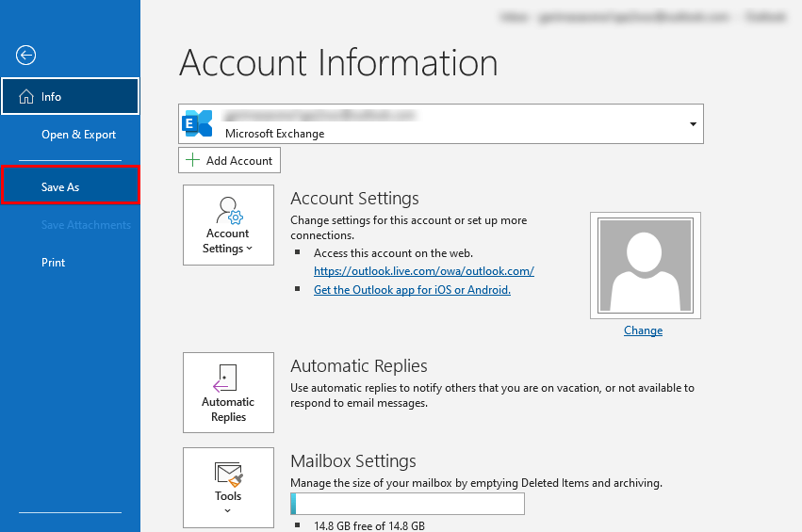Image resolution: width=802 pixels, height=532 pixels.
Task: Click the door-arrow Automatic Replies icon
Action: click(x=225, y=379)
